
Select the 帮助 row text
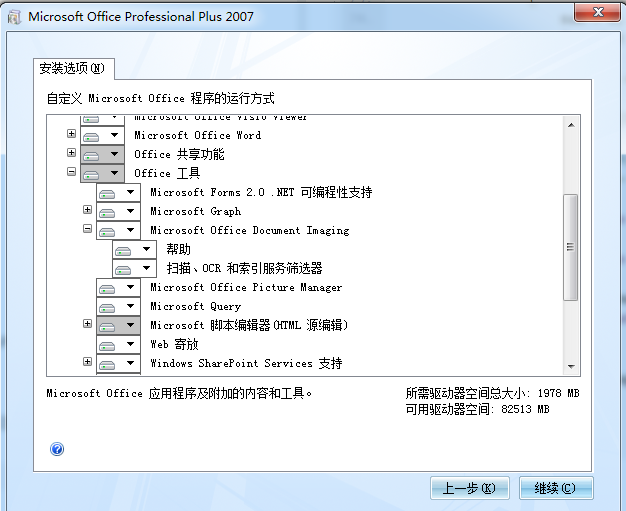tap(178, 250)
